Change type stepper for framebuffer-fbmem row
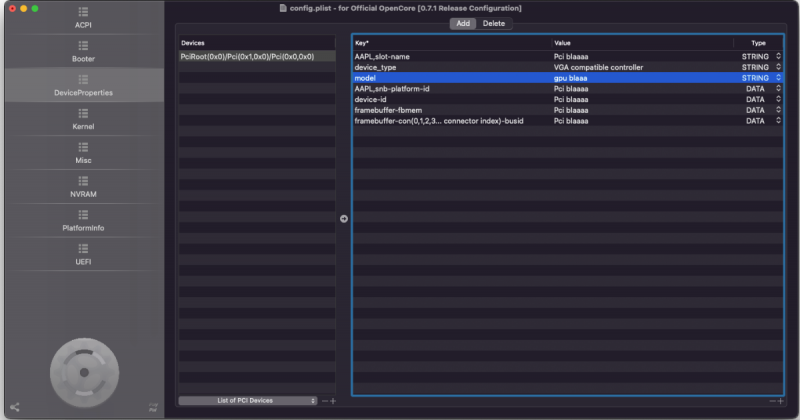Screen dimensions: 800x420 click(x=778, y=110)
